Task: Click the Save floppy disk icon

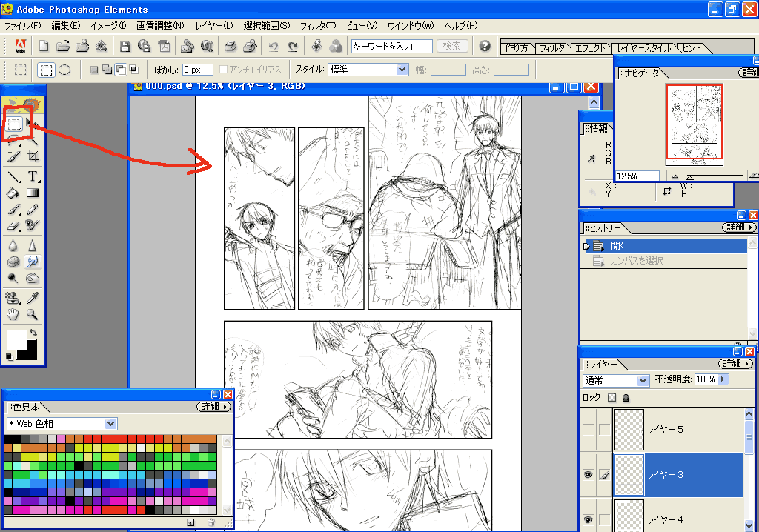Action: tap(125, 46)
